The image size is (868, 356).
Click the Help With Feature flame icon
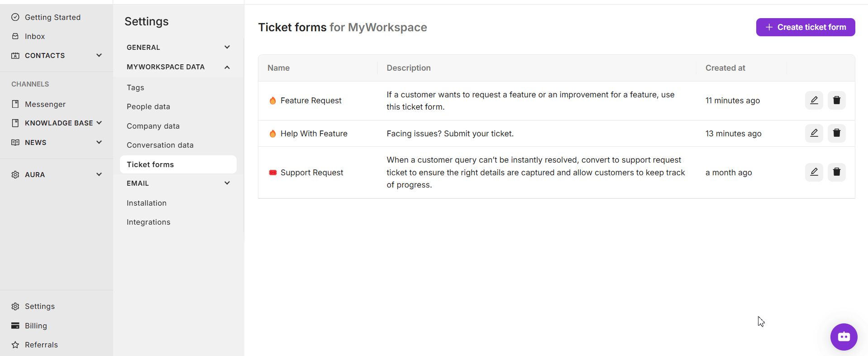[272, 134]
